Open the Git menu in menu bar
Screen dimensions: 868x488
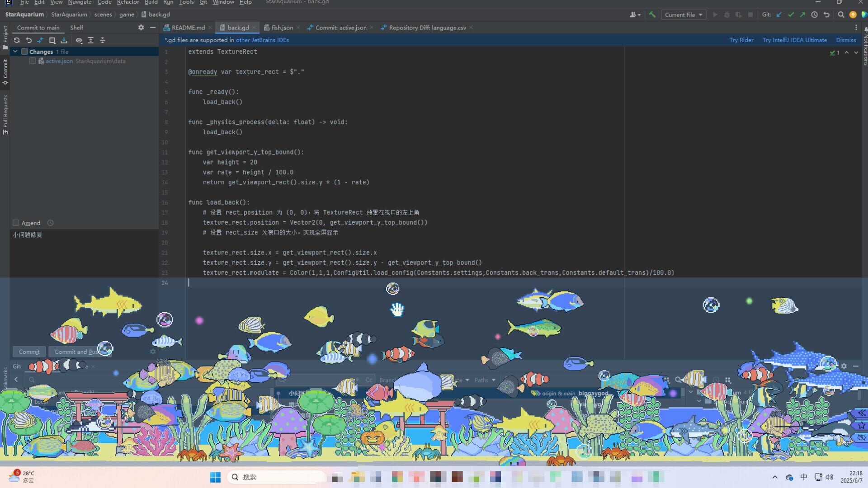click(203, 2)
